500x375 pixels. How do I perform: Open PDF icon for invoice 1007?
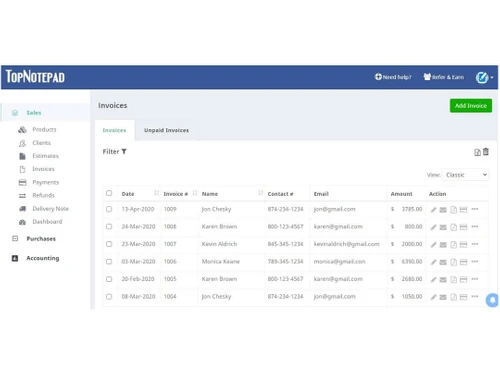[454, 245]
